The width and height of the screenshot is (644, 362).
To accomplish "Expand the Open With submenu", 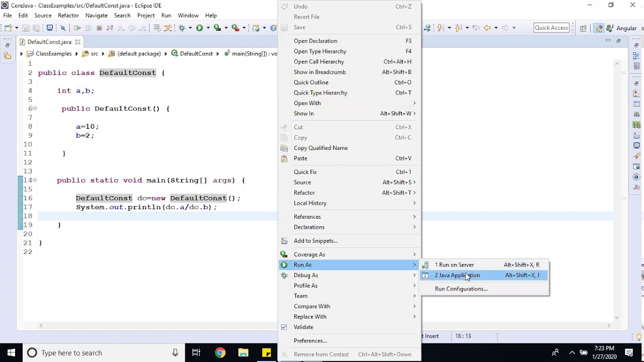I will coord(349,103).
